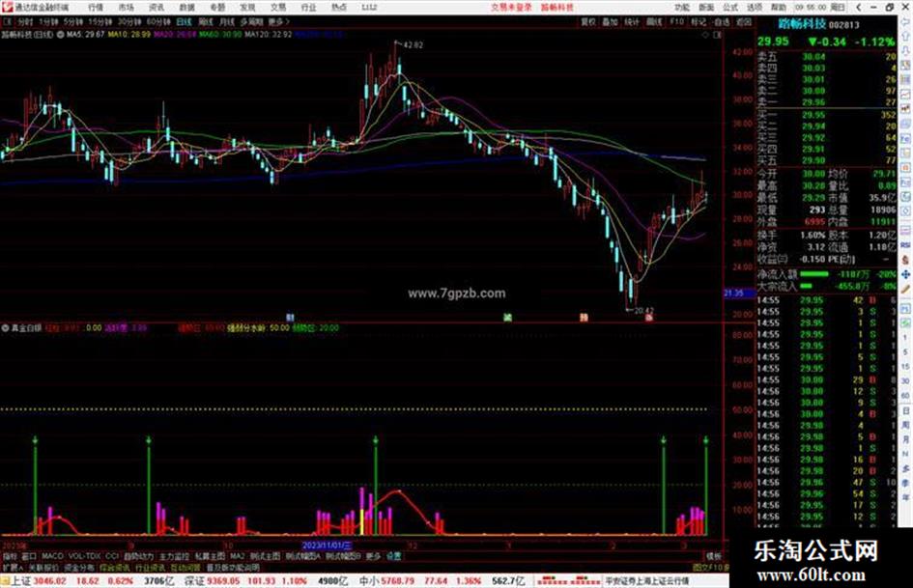Open the 公式 (formula) menu
This screenshot has height=588, width=913.
tap(730, 7)
